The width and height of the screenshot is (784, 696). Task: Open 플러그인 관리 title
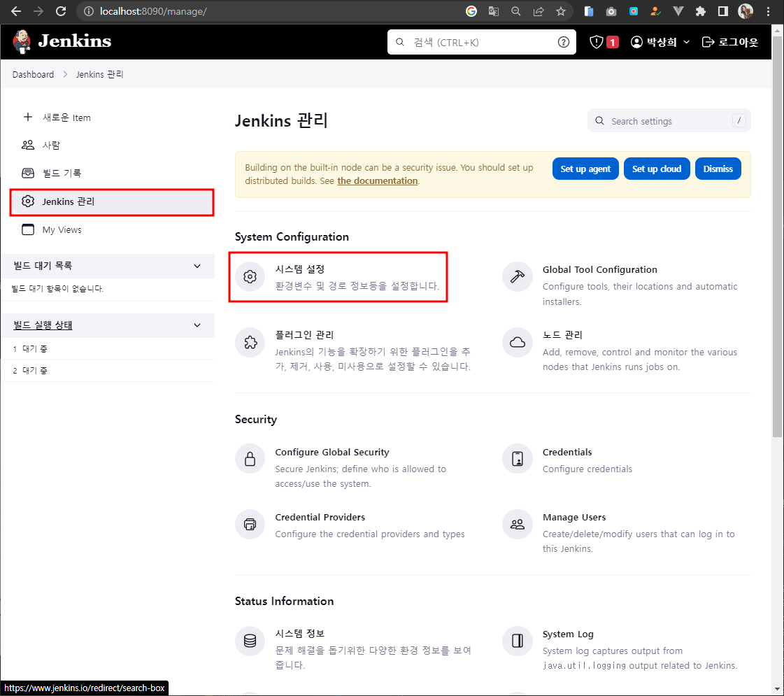pyautogui.click(x=304, y=334)
